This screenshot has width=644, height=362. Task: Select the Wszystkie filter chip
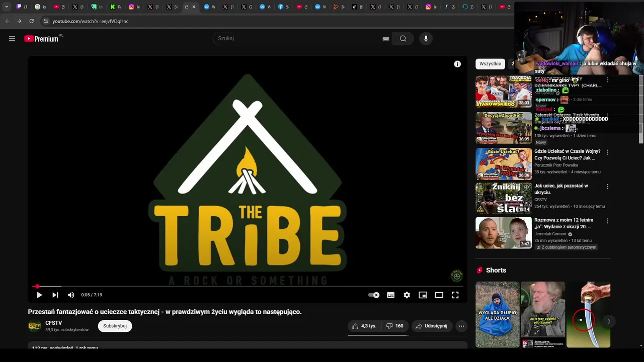(x=490, y=64)
